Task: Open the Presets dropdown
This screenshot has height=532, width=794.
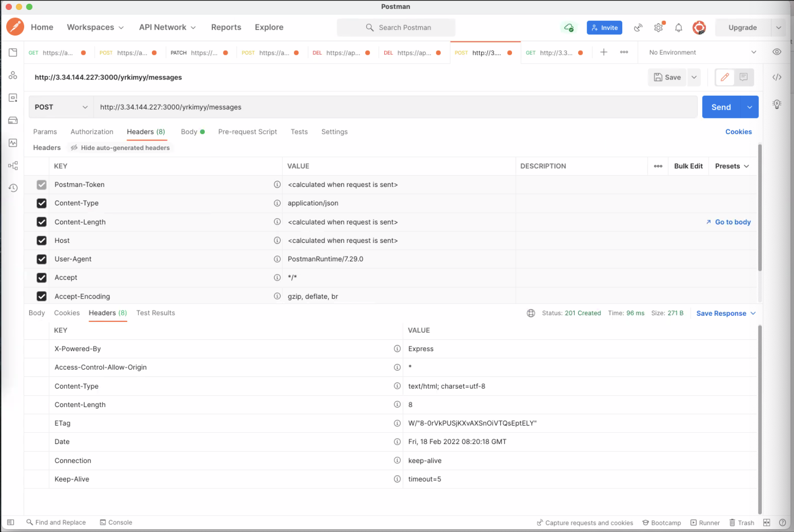Action: click(732, 166)
